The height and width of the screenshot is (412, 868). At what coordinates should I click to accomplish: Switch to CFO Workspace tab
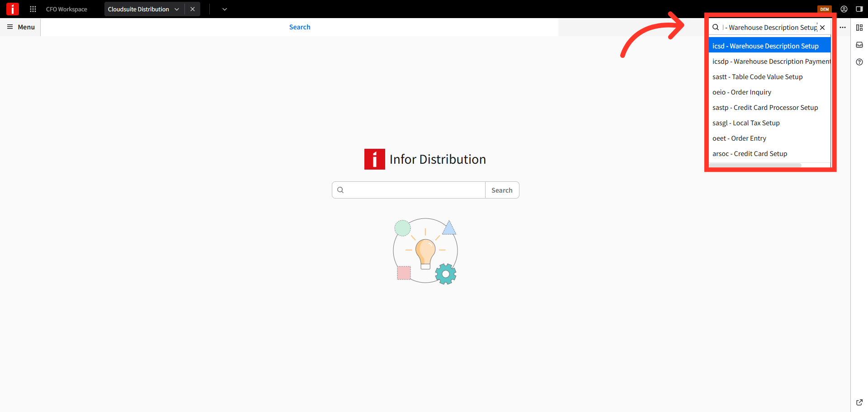pyautogui.click(x=66, y=9)
